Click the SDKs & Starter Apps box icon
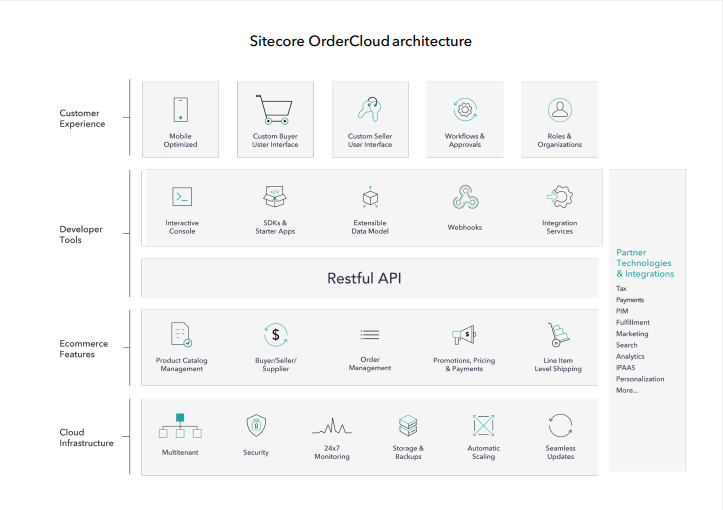The width and height of the screenshot is (723, 510). [275, 196]
